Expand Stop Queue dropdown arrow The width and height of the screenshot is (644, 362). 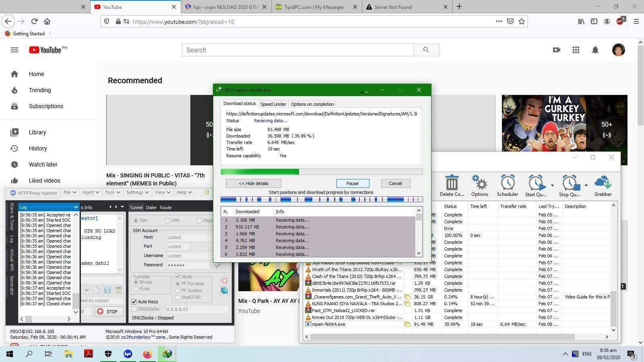point(586,185)
